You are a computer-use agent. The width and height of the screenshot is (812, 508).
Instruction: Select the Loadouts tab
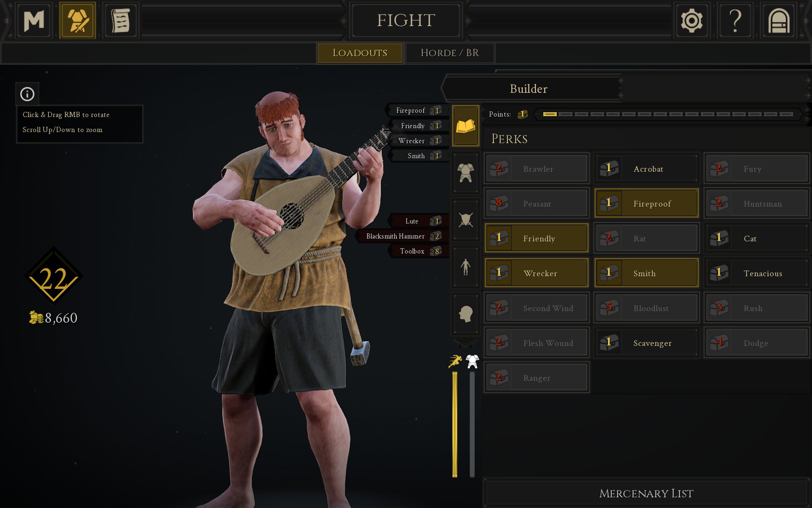(360, 53)
